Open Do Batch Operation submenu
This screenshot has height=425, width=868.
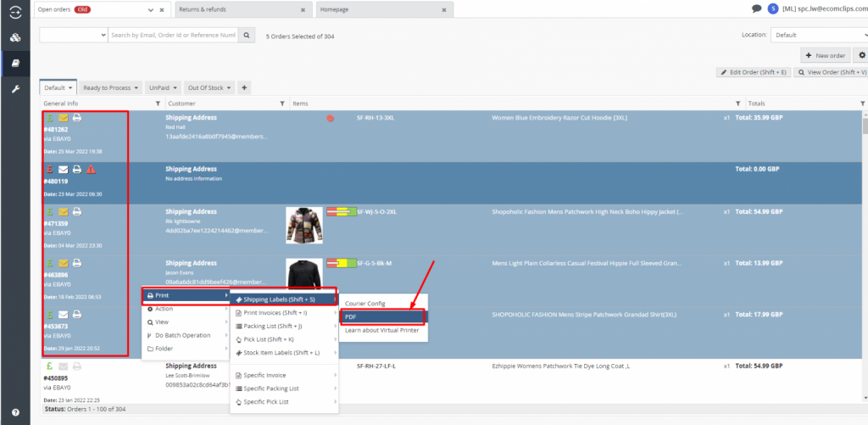pyautogui.click(x=186, y=335)
